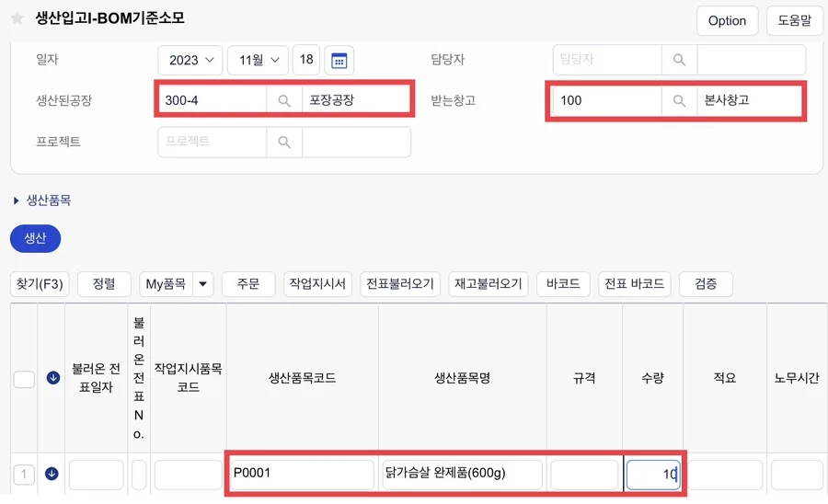Click the 작업지시서 toolbar button
Image resolution: width=828 pixels, height=504 pixels.
pos(317,284)
